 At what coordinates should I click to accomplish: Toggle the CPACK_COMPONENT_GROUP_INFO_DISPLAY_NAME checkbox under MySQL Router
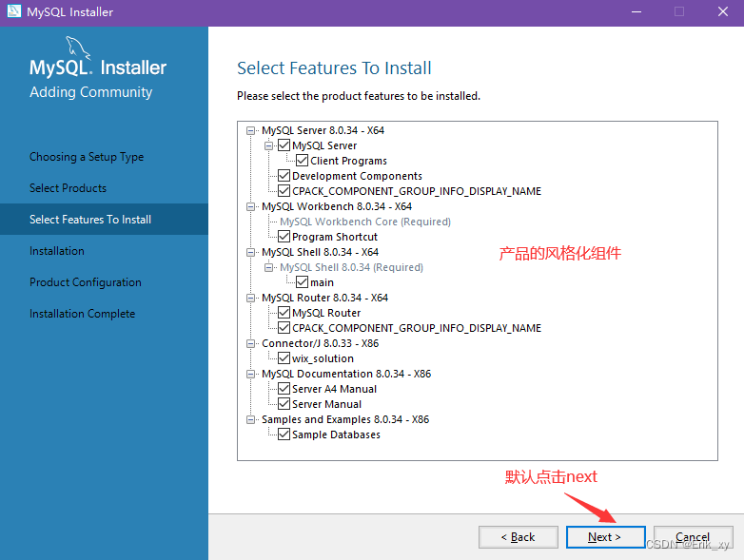point(284,328)
